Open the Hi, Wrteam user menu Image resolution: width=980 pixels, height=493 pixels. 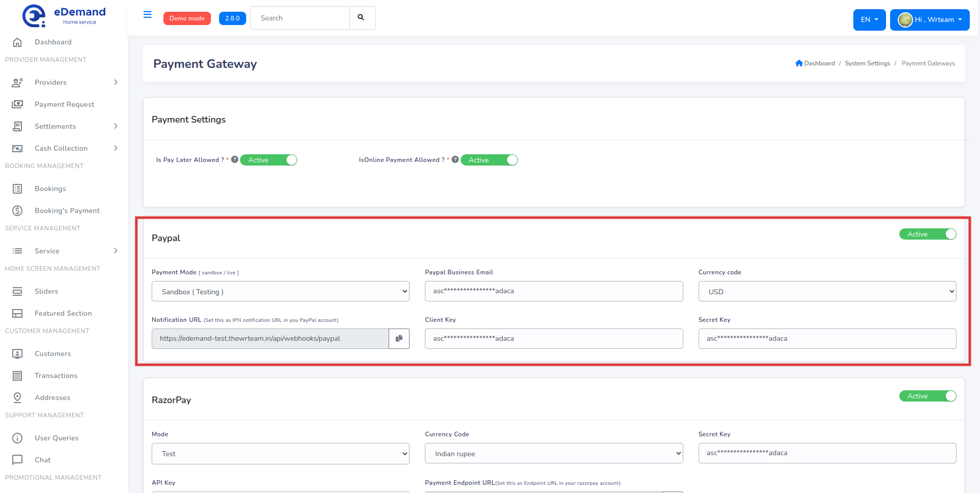tap(929, 20)
